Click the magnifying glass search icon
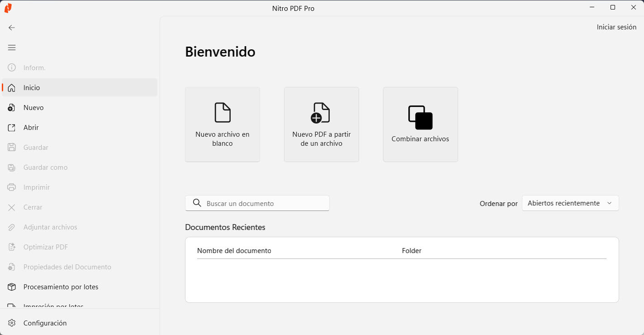This screenshot has width=644, height=335. [197, 203]
